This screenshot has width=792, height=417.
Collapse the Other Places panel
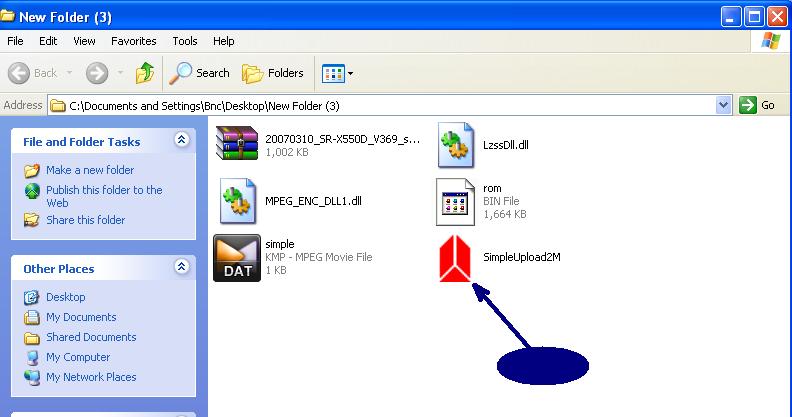pos(181,268)
